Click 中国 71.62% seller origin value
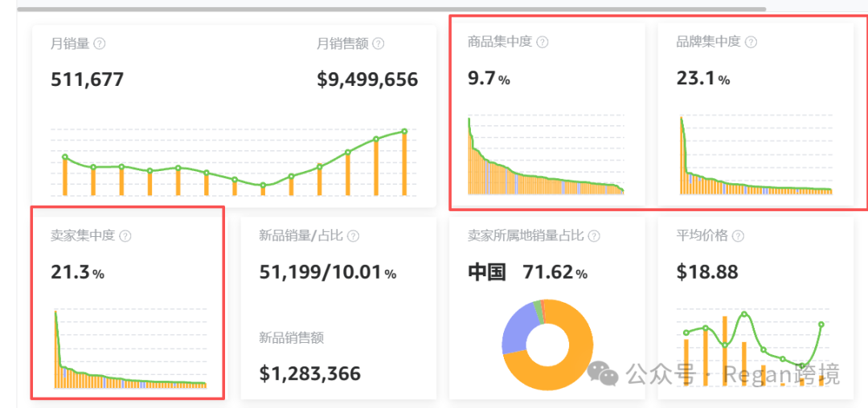 click(x=527, y=272)
